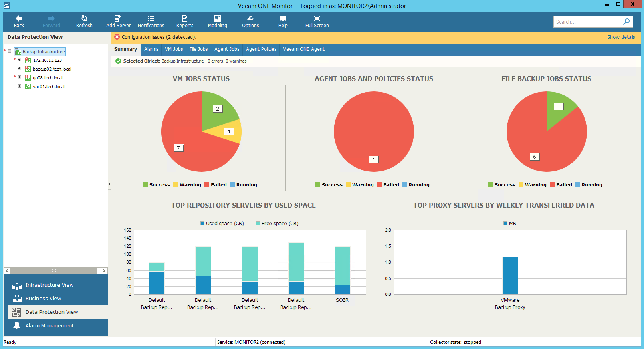
Task: Click the search magnifier icon
Action: 626,22
